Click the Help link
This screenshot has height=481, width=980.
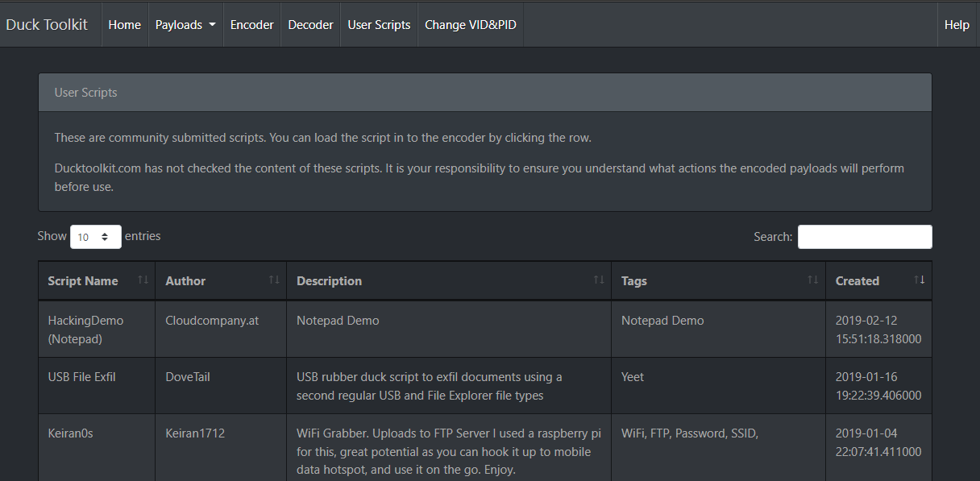click(957, 25)
